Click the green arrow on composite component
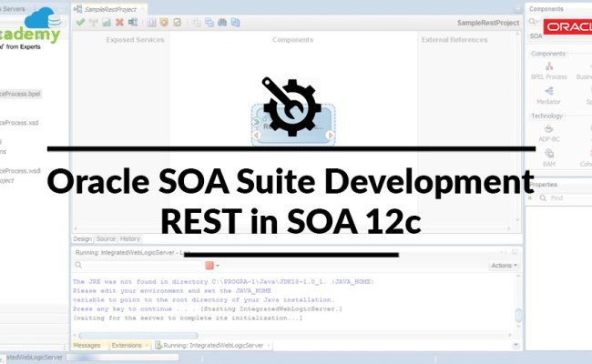 point(256,122)
